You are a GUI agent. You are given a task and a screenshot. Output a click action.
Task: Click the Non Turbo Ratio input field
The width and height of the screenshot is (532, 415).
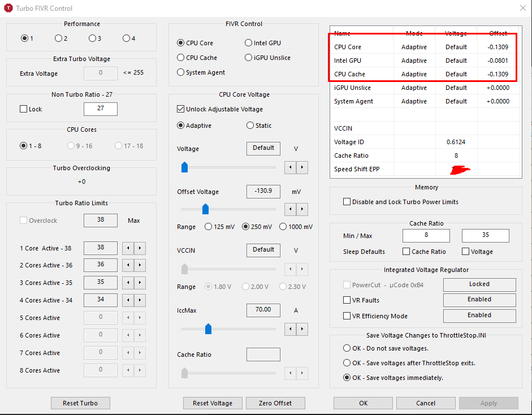click(x=101, y=109)
